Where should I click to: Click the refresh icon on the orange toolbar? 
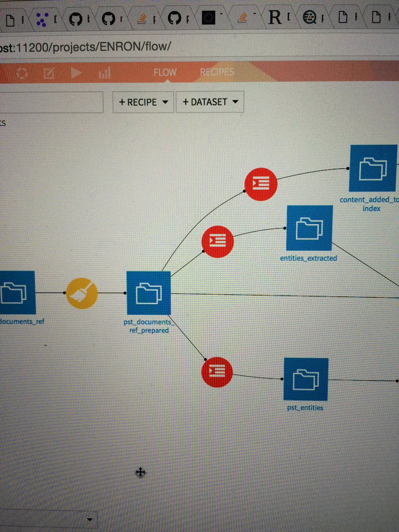(21, 72)
